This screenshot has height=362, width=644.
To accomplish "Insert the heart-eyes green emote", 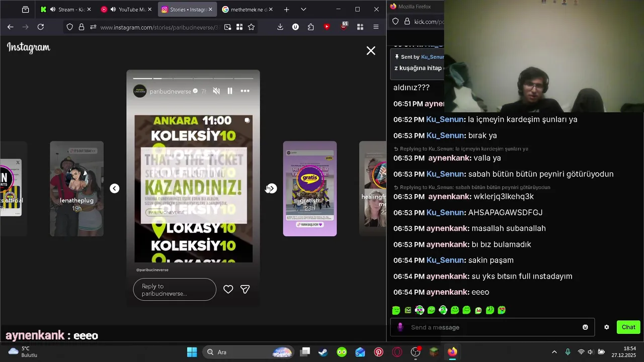I will (x=502, y=310).
